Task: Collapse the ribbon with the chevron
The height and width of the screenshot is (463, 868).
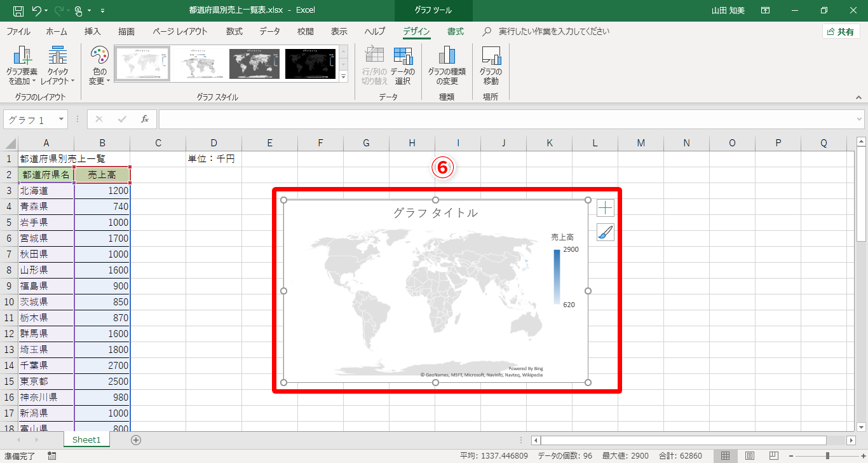Action: [858, 98]
